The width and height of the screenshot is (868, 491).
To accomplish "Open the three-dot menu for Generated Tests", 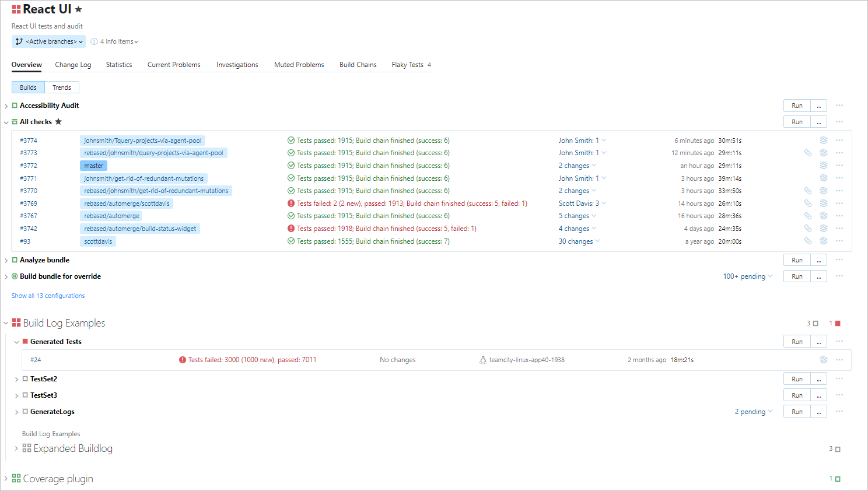I will click(839, 342).
